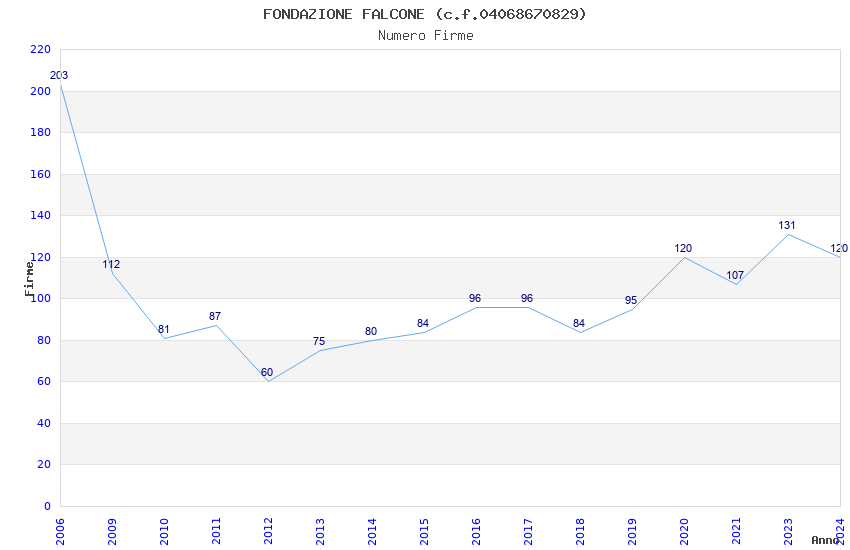Image resolution: width=850 pixels, height=550 pixels.
Task: Click y-axis tick label 200
Action: point(40,91)
